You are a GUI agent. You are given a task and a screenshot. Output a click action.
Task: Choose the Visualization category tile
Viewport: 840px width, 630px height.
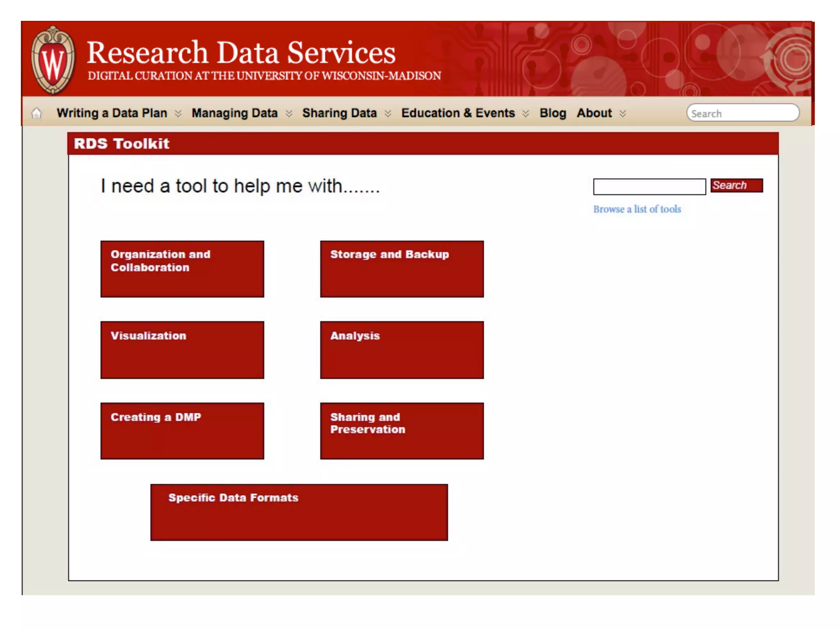tap(182, 349)
